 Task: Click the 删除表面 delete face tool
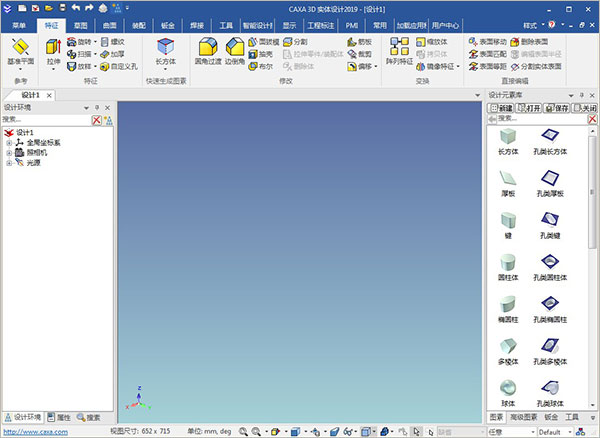529,42
